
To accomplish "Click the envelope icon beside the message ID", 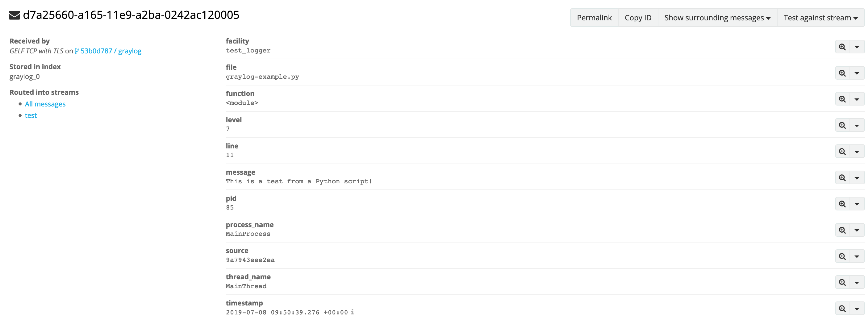I will (14, 15).
